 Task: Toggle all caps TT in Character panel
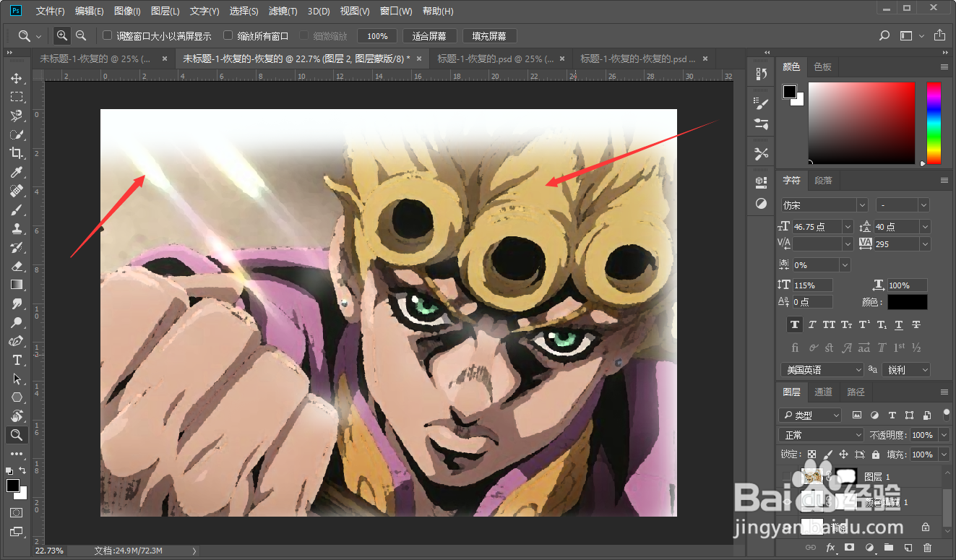tap(830, 325)
